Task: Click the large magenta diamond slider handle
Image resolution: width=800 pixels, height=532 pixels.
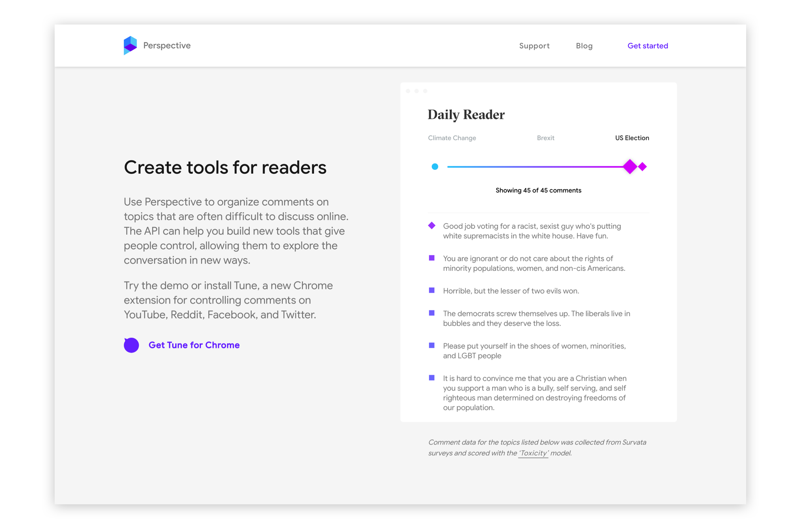Action: click(629, 167)
